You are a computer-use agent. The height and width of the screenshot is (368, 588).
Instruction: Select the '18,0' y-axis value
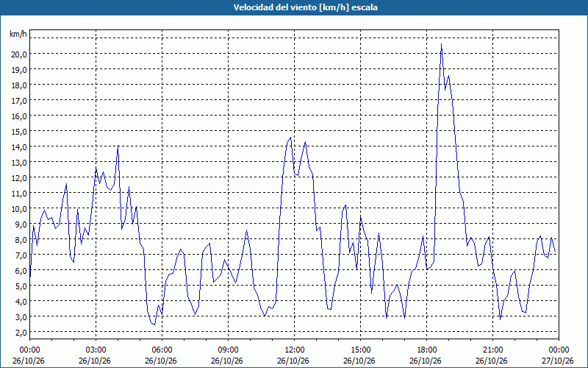19,85
